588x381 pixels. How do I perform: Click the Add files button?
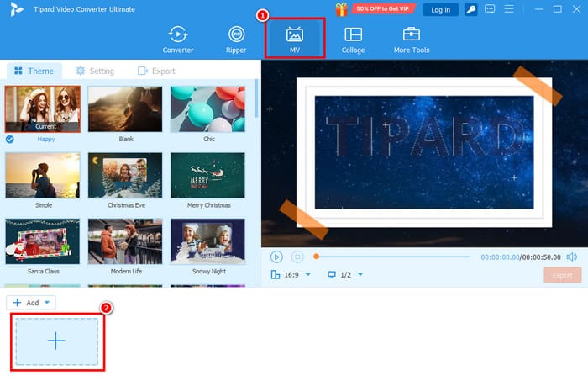[26, 303]
